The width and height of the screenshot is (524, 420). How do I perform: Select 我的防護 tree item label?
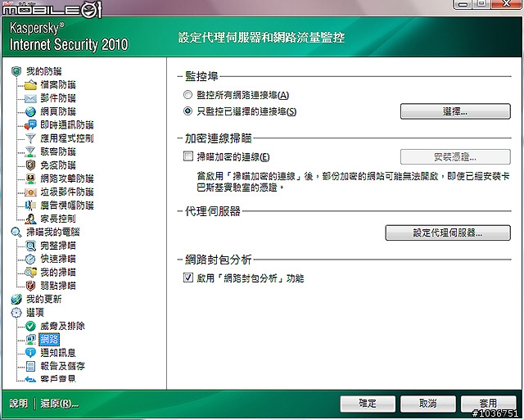point(44,71)
